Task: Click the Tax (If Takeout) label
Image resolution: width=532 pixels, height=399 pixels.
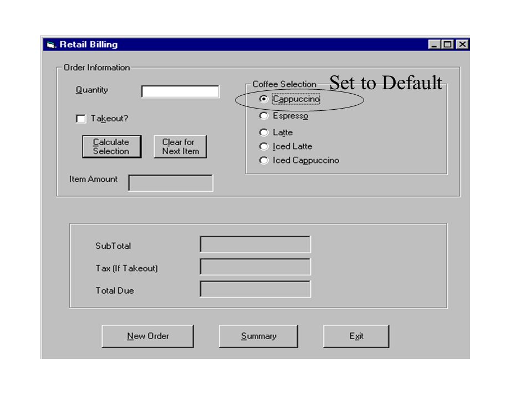Action: click(126, 268)
